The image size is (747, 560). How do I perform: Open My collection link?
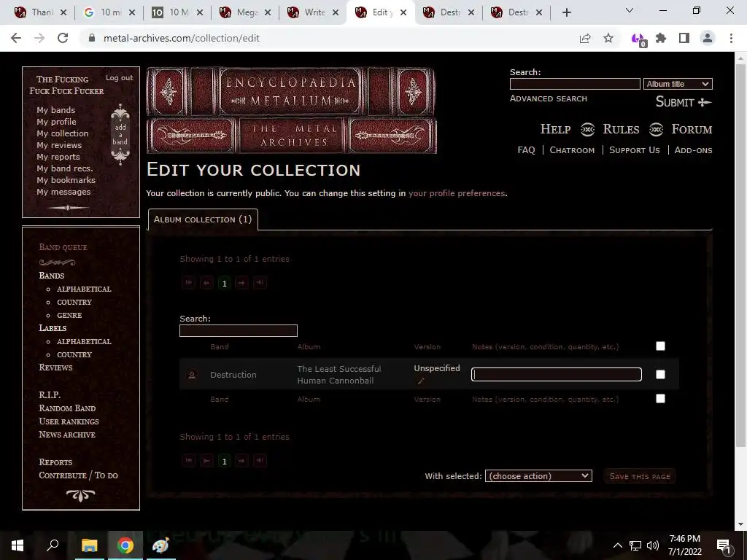pyautogui.click(x=63, y=133)
